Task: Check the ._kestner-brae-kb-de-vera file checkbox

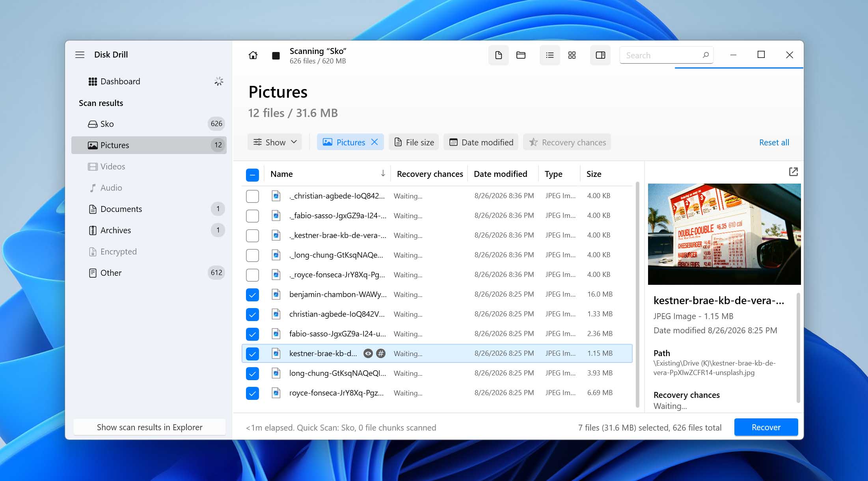Action: 252,236
